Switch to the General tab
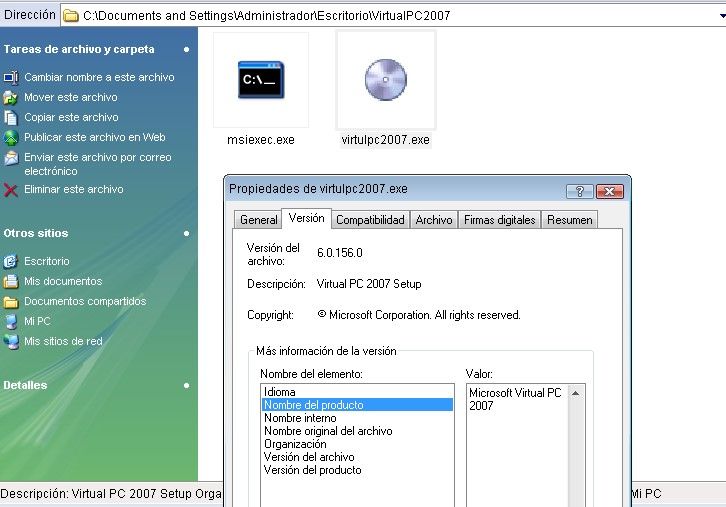The image size is (726, 507). click(258, 220)
